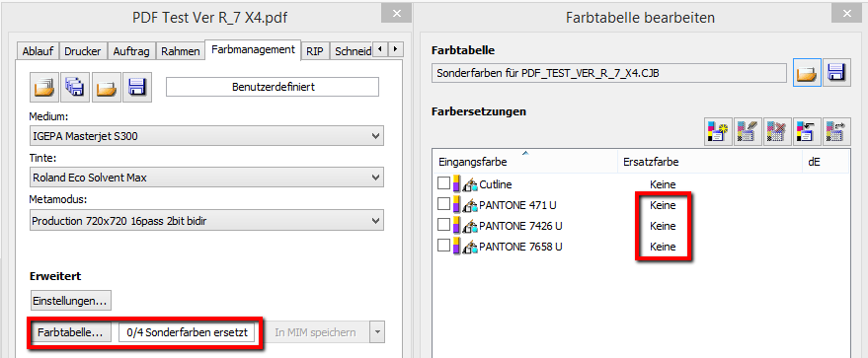Open the Einstellungen... button
Image resolution: width=868 pixels, height=358 pixels.
coord(71,301)
